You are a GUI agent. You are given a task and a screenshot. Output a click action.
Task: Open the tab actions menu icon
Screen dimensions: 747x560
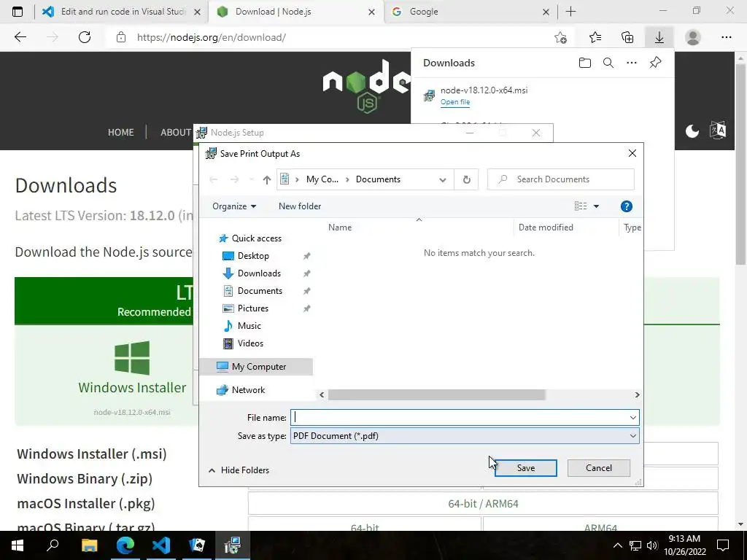[x=18, y=12]
